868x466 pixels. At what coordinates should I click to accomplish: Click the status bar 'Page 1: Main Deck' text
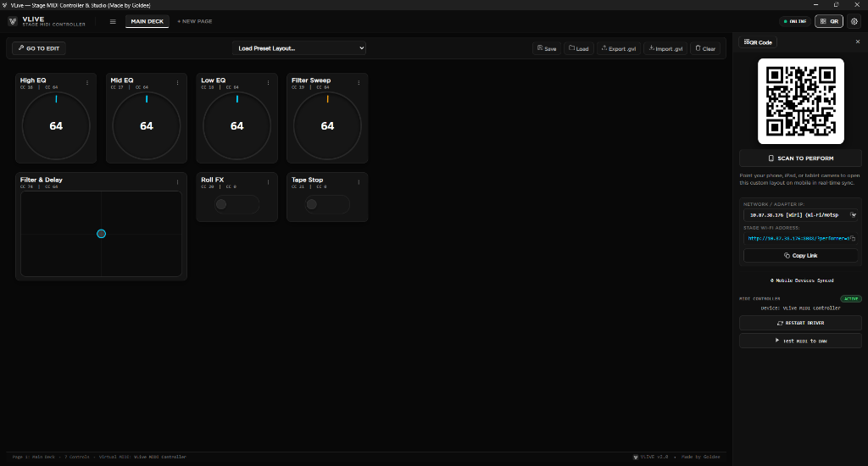[x=34, y=458]
